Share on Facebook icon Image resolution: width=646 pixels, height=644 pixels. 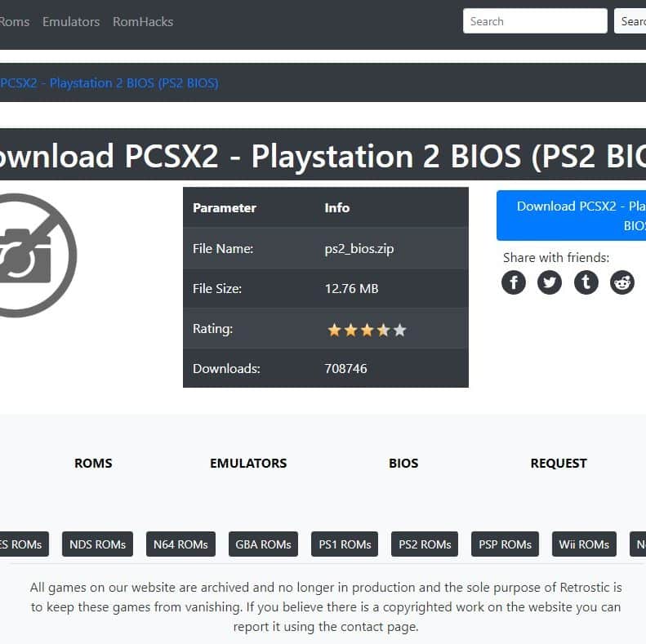(514, 282)
